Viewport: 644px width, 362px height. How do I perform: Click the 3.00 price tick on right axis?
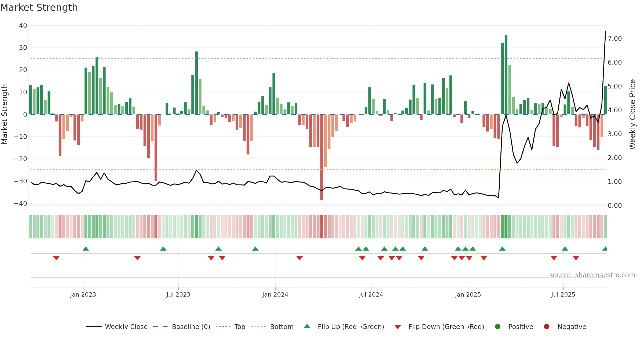[x=615, y=134]
